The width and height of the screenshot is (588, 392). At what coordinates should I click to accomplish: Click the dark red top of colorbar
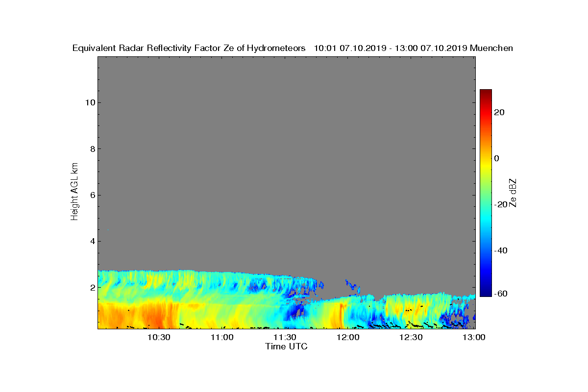[x=486, y=93]
